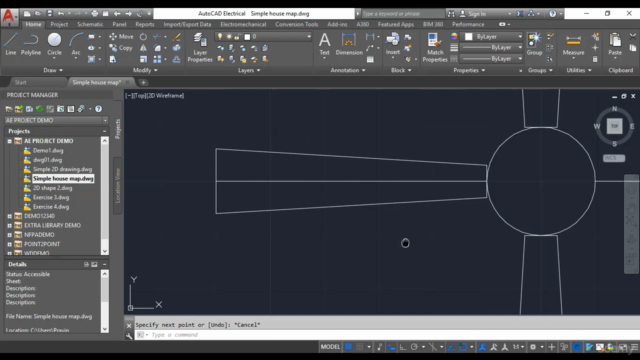This screenshot has height=360, width=640.
Task: Click the TOP face of ViewCube
Action: [x=614, y=126]
